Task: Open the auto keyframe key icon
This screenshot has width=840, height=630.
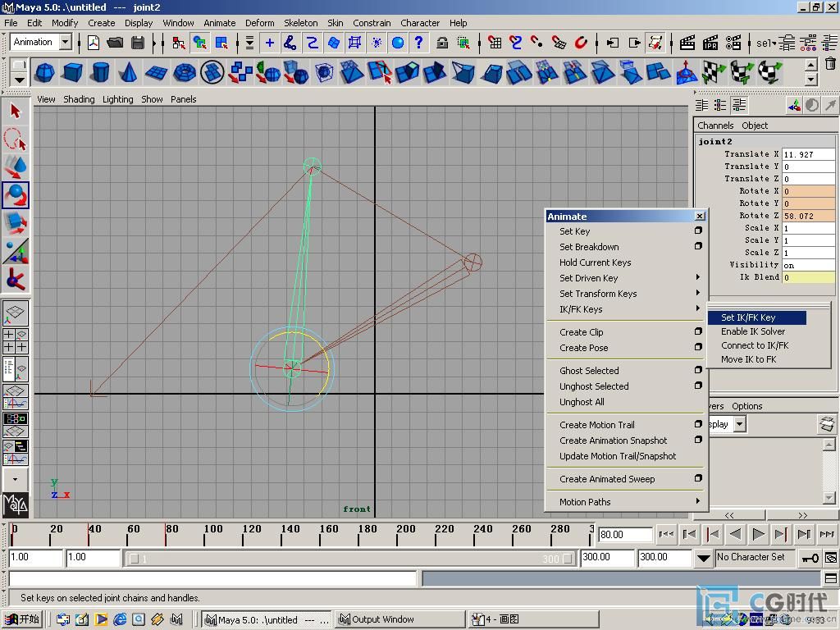Action: (x=810, y=558)
